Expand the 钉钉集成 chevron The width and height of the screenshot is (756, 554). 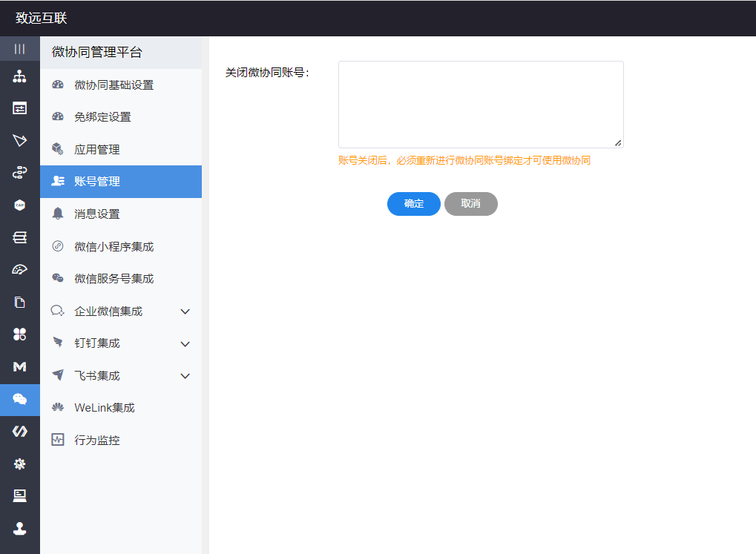(185, 344)
